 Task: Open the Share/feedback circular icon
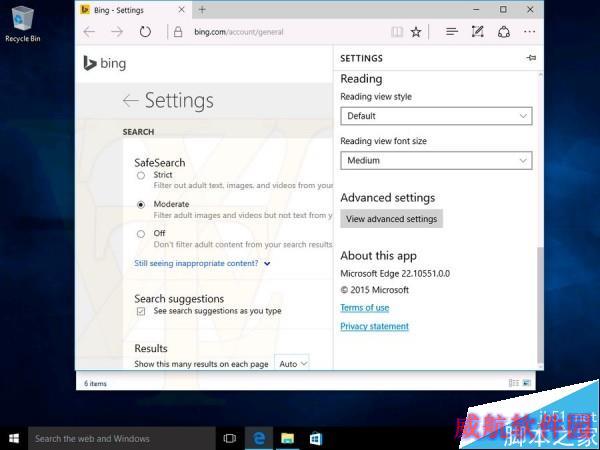504,32
